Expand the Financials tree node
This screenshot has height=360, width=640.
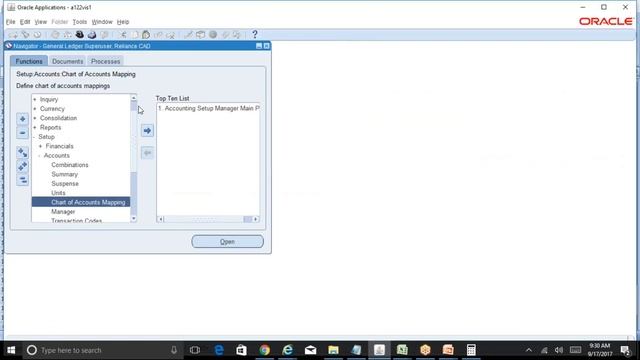40,146
